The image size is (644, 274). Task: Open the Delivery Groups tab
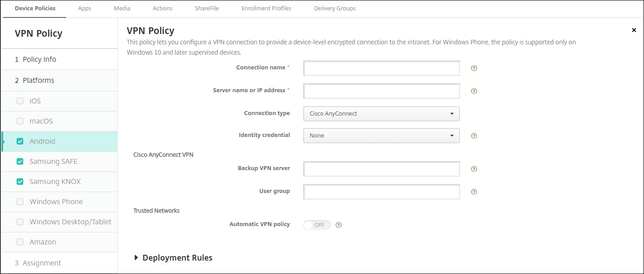coord(335,9)
